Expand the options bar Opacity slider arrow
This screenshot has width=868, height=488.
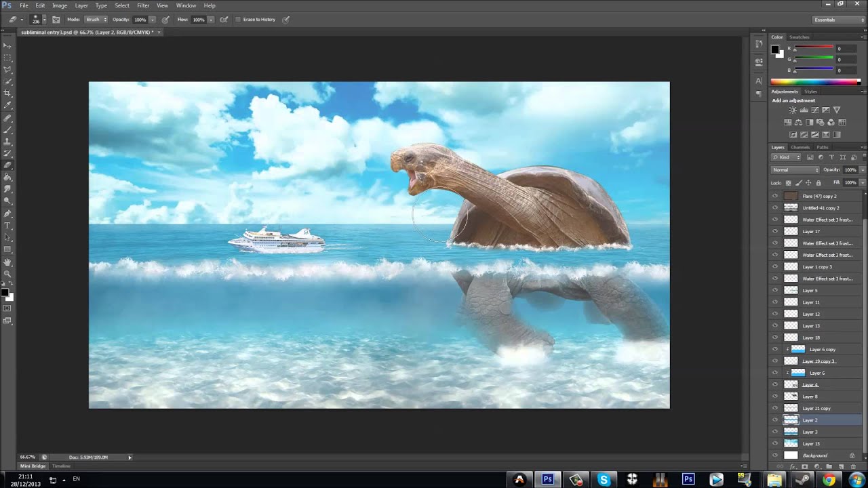click(x=152, y=20)
